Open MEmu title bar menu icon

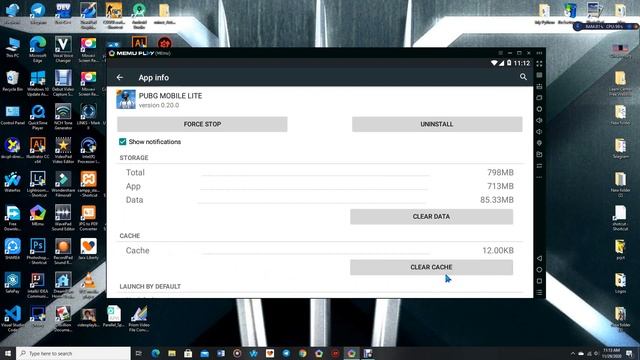coord(500,53)
